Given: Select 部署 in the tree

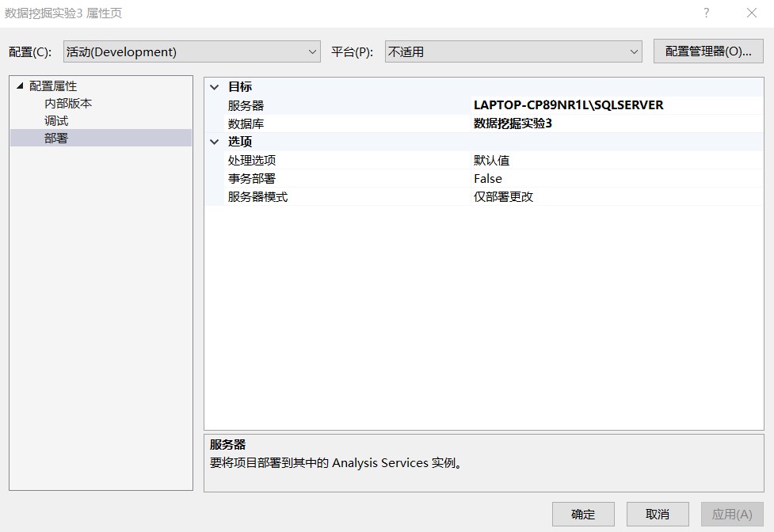Looking at the screenshot, I should coord(55,138).
